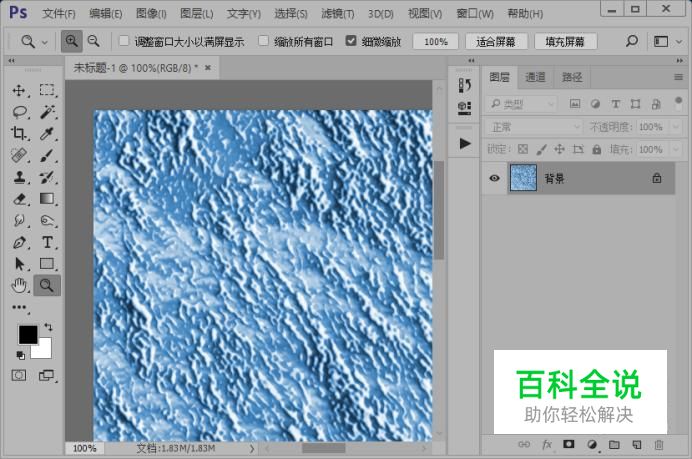Image resolution: width=692 pixels, height=459 pixels.
Task: Open the opacity 100% dropdown
Action: pyautogui.click(x=676, y=127)
